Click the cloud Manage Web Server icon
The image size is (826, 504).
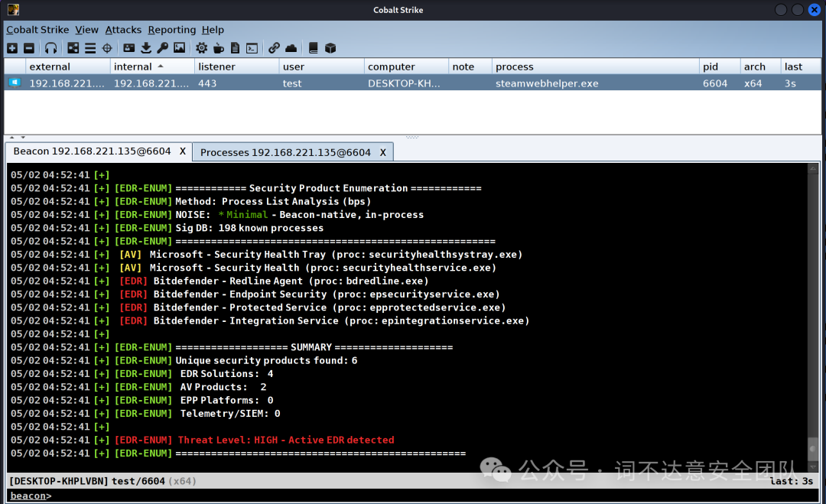coord(291,48)
